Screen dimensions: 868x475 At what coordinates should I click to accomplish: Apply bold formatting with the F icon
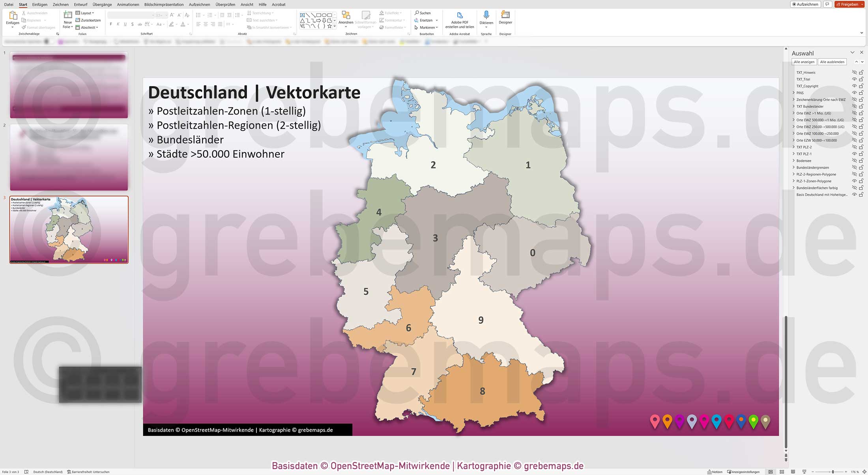pos(111,24)
